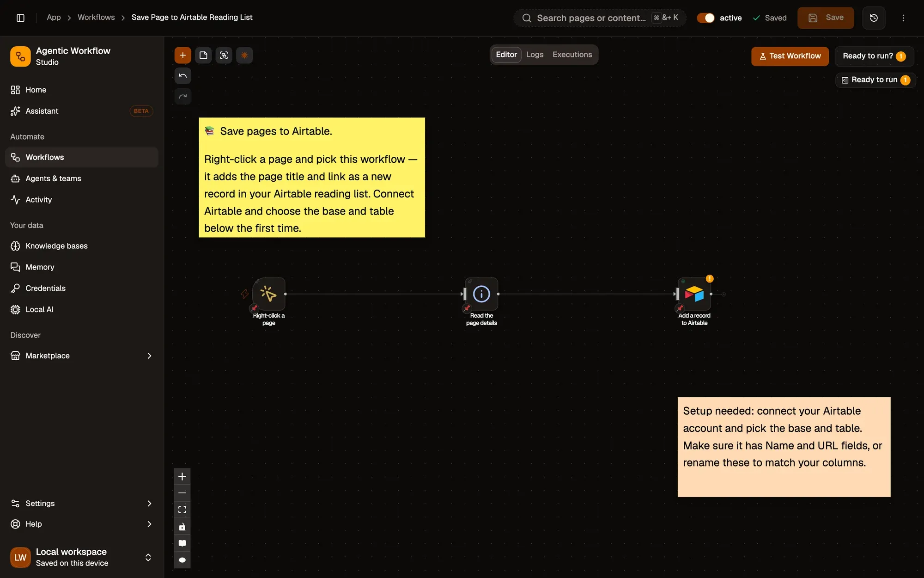Image resolution: width=924 pixels, height=578 pixels.
Task: Open the three-dot more options menu
Action: tap(903, 18)
